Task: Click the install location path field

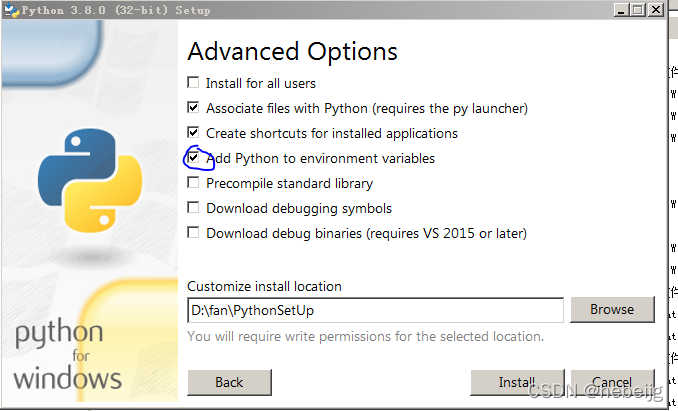Action: pos(375,310)
